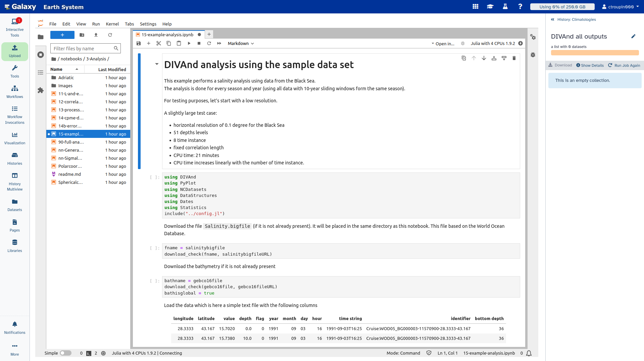Cut the selected cell with scissors icon
This screenshot has height=361, width=644.
pos(159,43)
